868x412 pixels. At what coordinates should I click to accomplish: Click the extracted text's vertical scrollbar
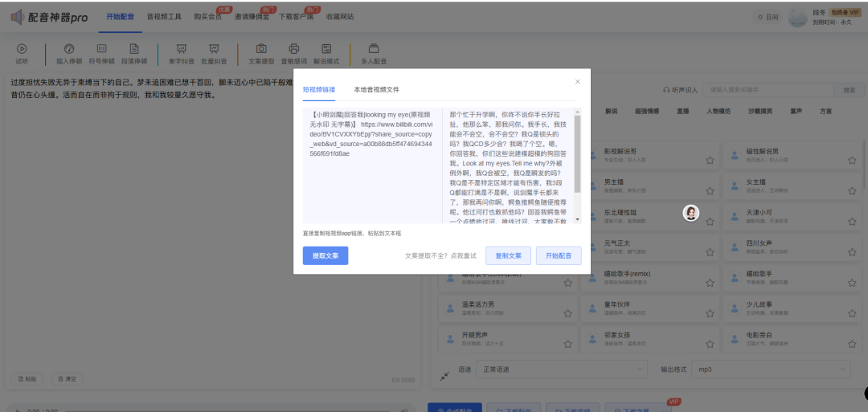[x=577, y=153]
